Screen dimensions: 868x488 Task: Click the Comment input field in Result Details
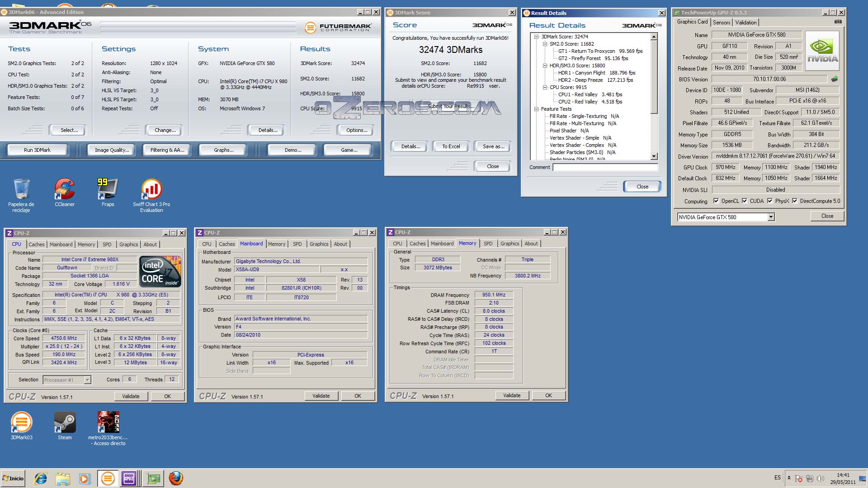pyautogui.click(x=605, y=167)
